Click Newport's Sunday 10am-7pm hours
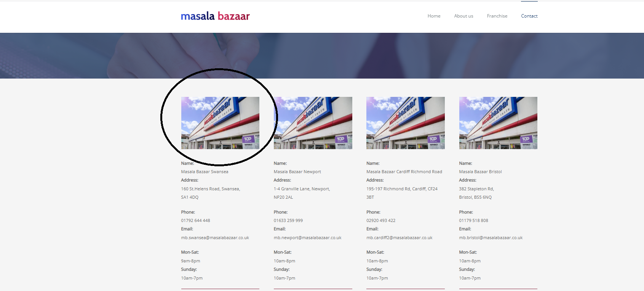 [x=284, y=278]
